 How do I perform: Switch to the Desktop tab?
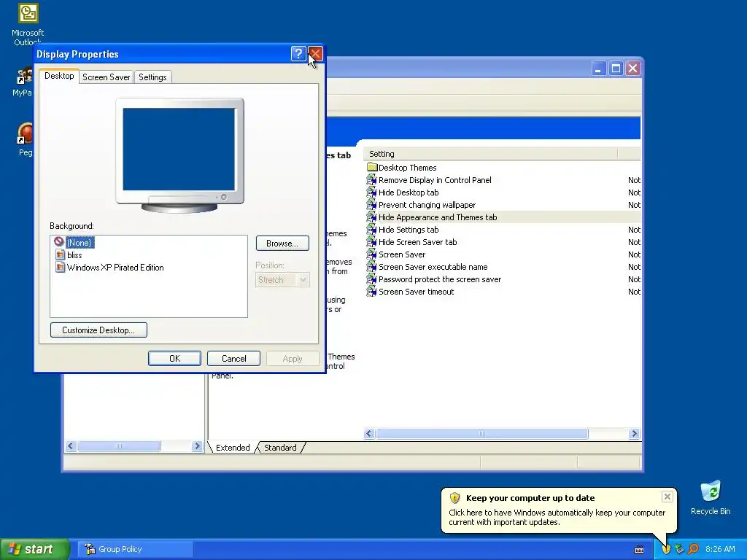coord(59,76)
